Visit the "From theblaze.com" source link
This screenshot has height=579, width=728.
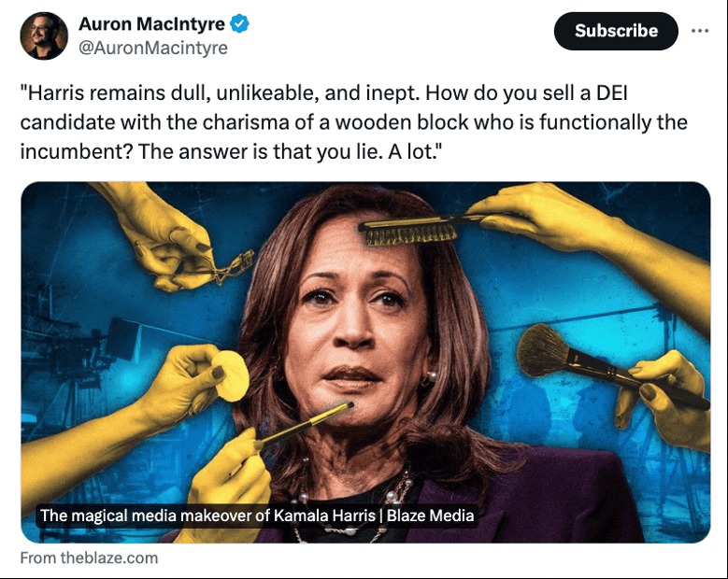[89, 558]
